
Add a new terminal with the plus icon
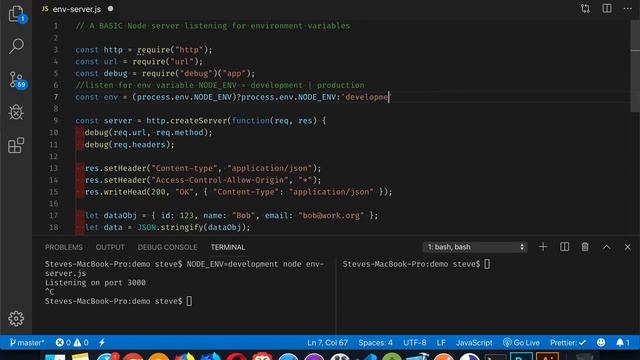(543, 247)
